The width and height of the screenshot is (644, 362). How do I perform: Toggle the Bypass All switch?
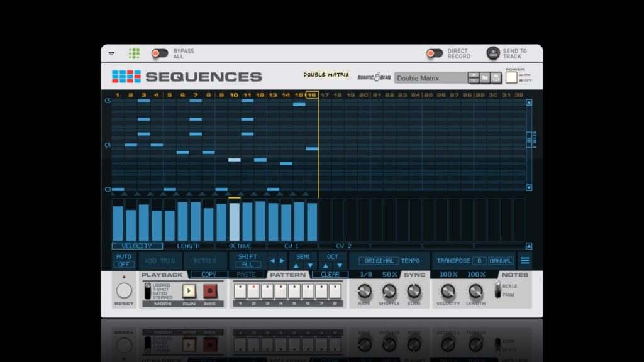point(159,53)
